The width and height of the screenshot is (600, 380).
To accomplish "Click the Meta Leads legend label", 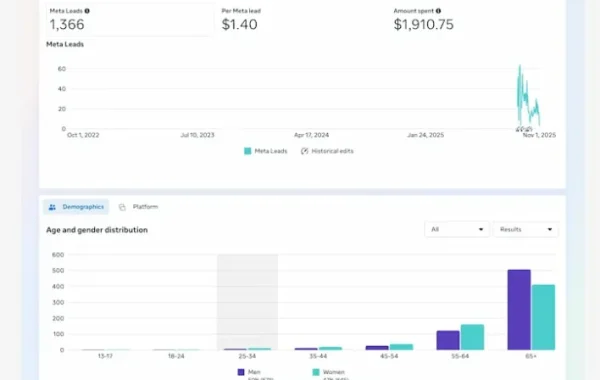I will (271, 151).
